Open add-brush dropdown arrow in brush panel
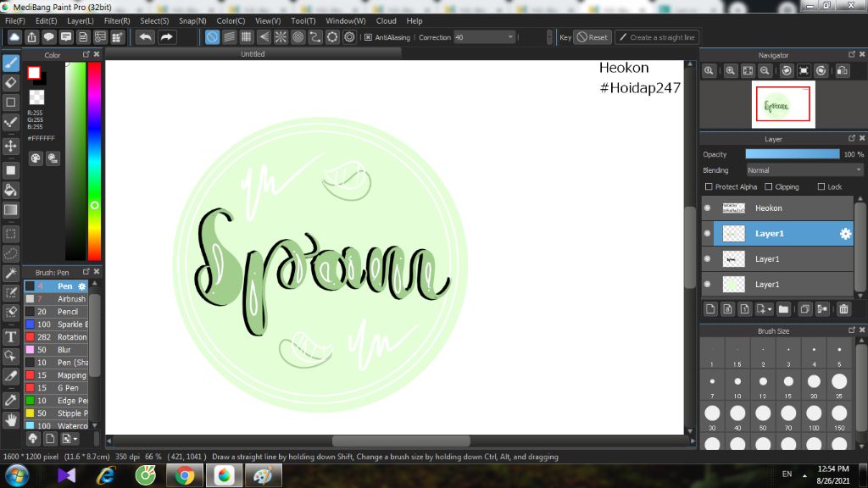This screenshot has height=488, width=868. click(x=75, y=439)
